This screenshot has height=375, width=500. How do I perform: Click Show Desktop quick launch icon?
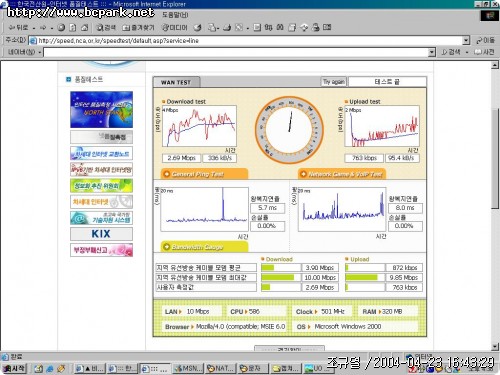point(38,369)
